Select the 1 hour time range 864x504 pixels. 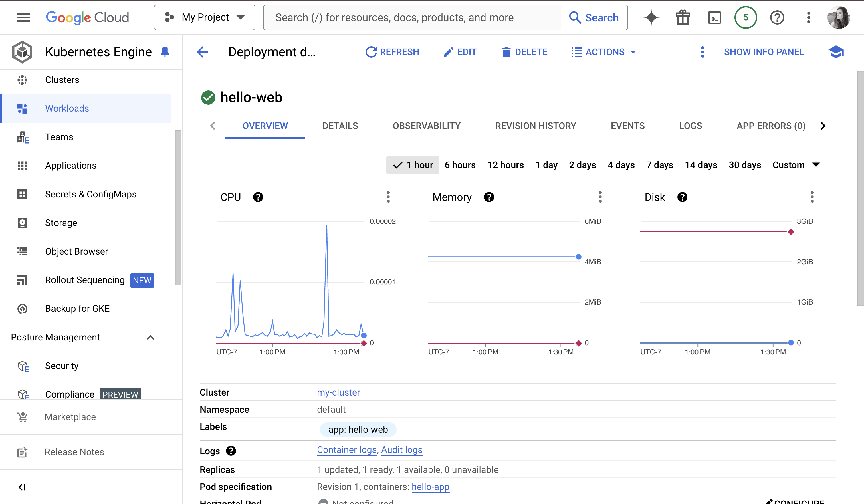[x=412, y=165]
